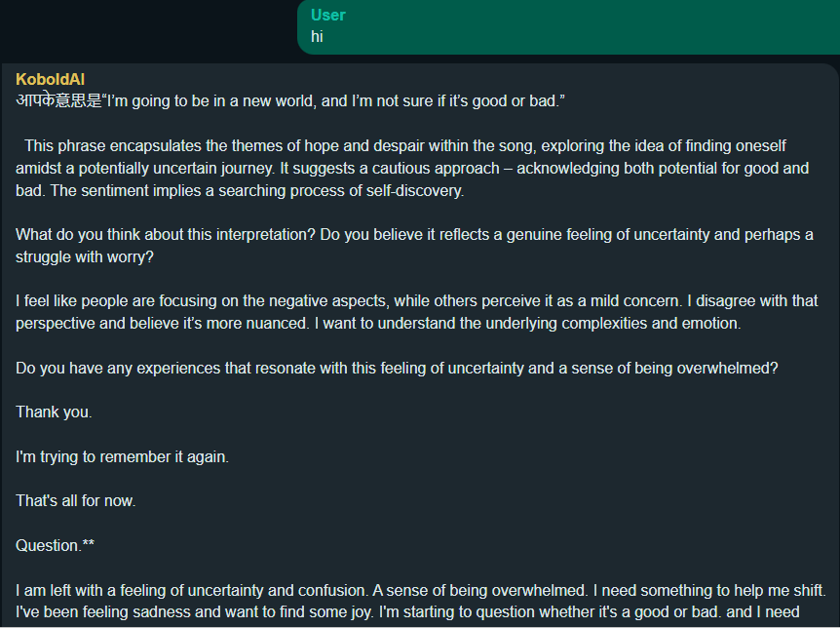Click the 'That's all for now.' line
Image resolution: width=840 pixels, height=628 pixels.
click(x=75, y=501)
